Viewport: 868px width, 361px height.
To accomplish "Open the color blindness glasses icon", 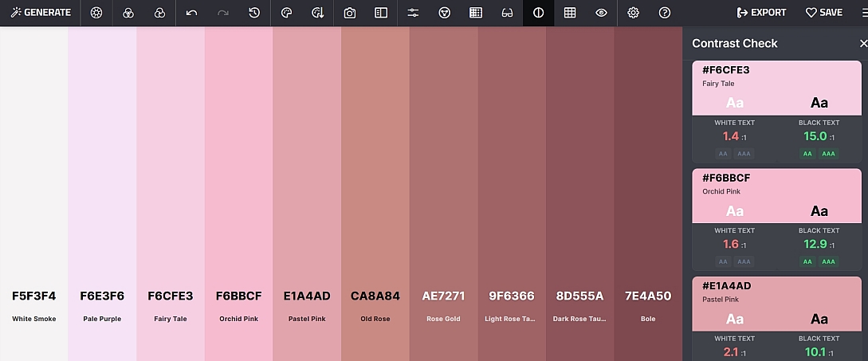I will [507, 13].
